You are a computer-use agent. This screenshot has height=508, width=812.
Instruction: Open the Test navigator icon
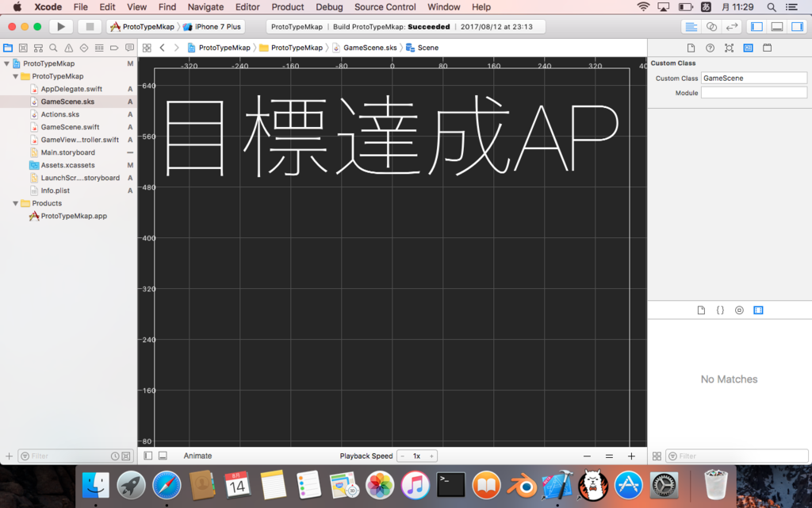84,48
